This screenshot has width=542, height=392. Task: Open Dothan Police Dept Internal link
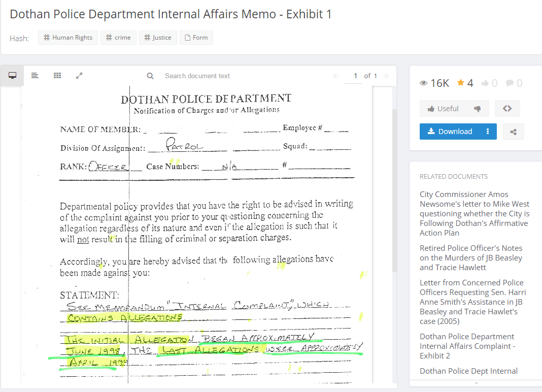(x=468, y=371)
